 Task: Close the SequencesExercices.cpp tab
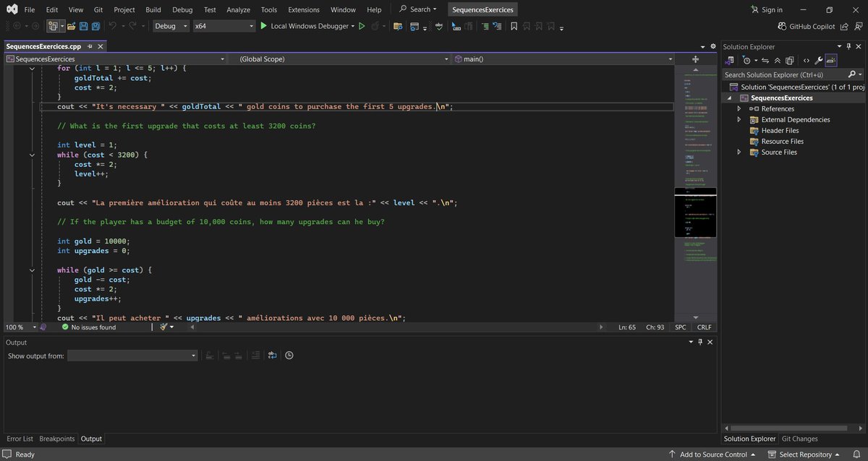pos(101,46)
